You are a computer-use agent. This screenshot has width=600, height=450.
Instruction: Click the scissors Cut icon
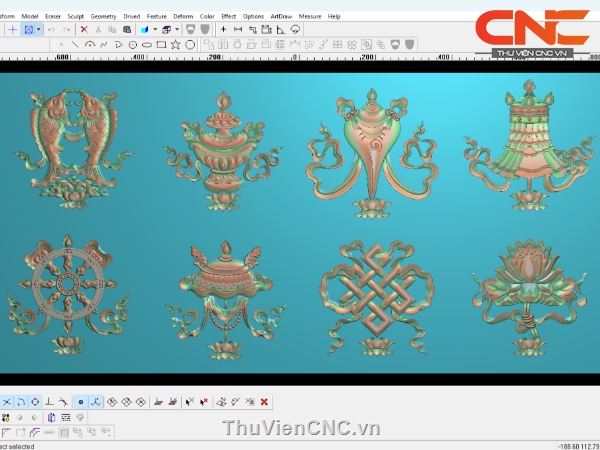point(98,29)
